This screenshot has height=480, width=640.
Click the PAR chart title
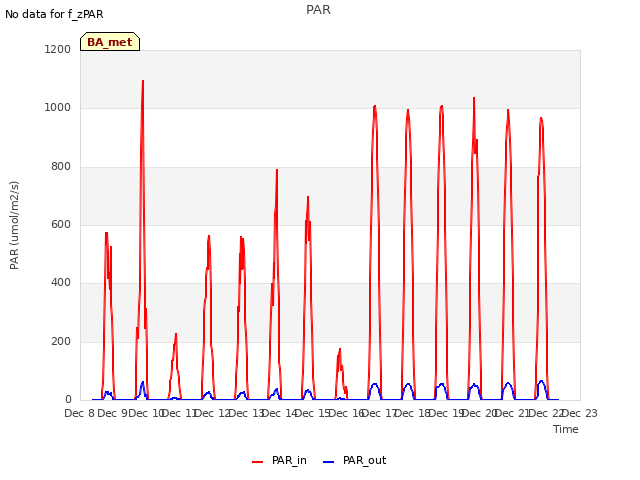pyautogui.click(x=318, y=10)
